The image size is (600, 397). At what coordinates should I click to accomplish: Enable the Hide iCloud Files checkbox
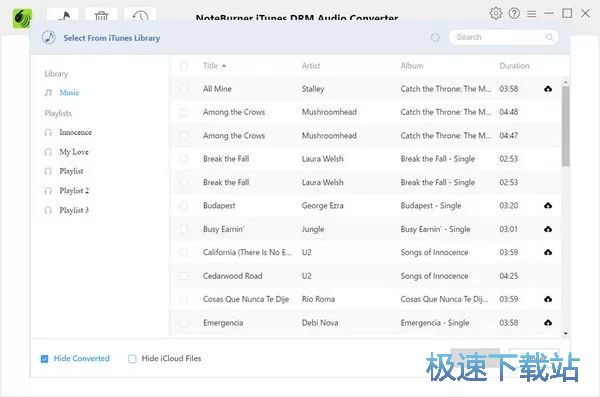click(132, 359)
